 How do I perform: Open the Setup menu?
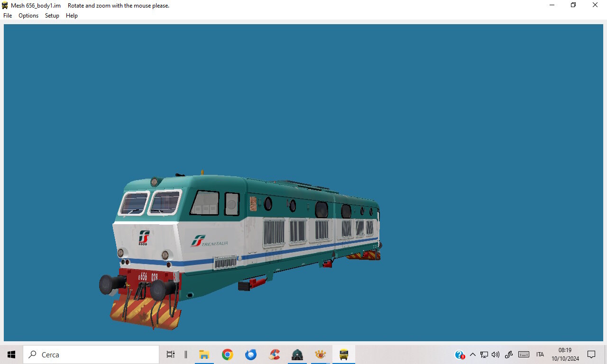(52, 16)
